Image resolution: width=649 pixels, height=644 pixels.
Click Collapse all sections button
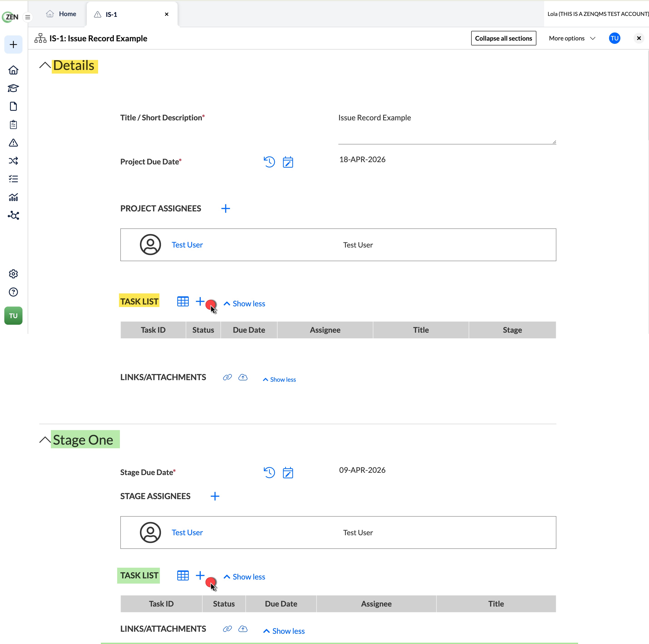pyautogui.click(x=503, y=38)
